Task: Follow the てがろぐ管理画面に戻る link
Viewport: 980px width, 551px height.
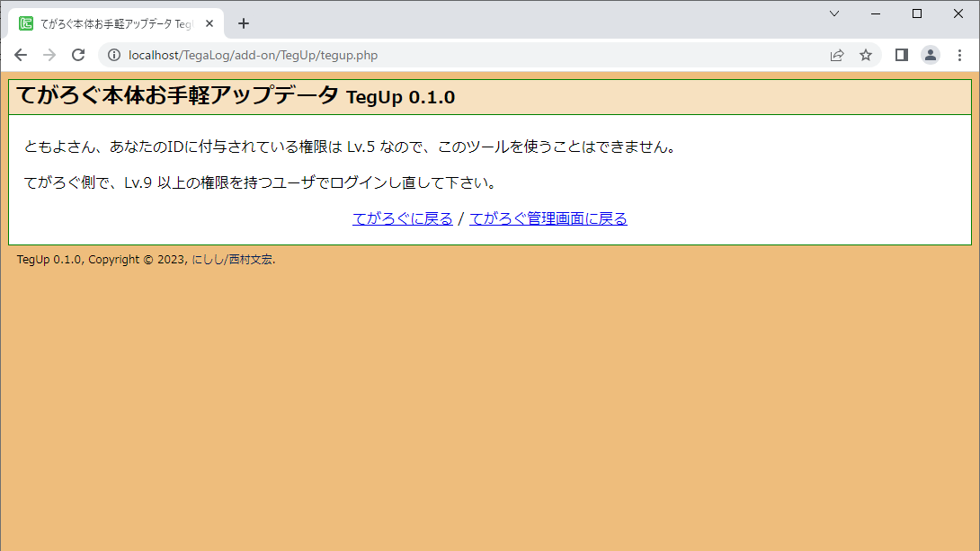Action: click(x=548, y=218)
